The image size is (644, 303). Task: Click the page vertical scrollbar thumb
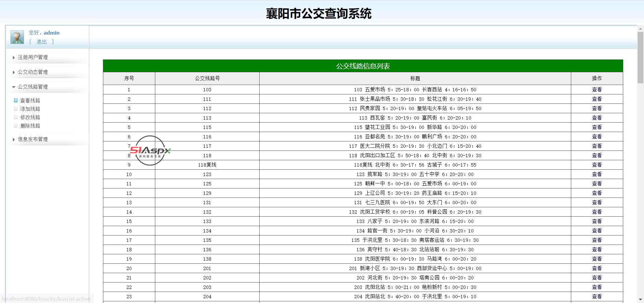[640, 57]
